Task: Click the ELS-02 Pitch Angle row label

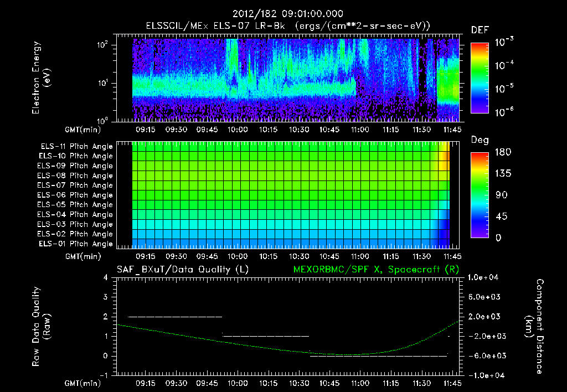Action: point(75,234)
